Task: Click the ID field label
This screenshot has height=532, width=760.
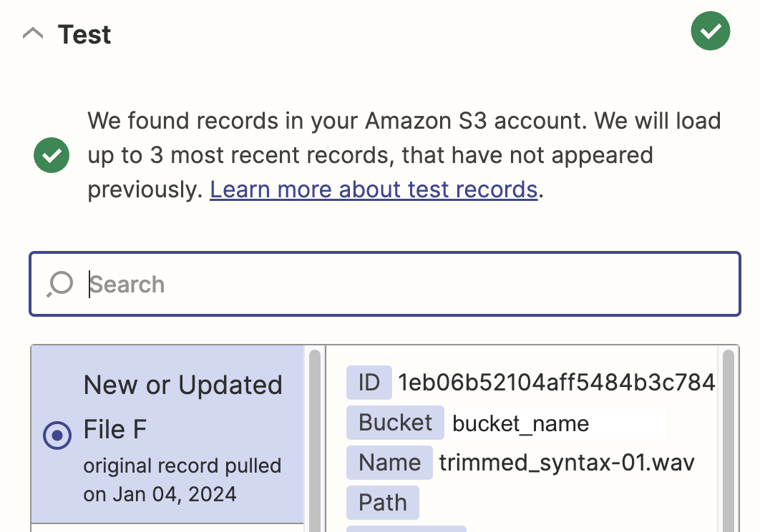Action: point(369,383)
